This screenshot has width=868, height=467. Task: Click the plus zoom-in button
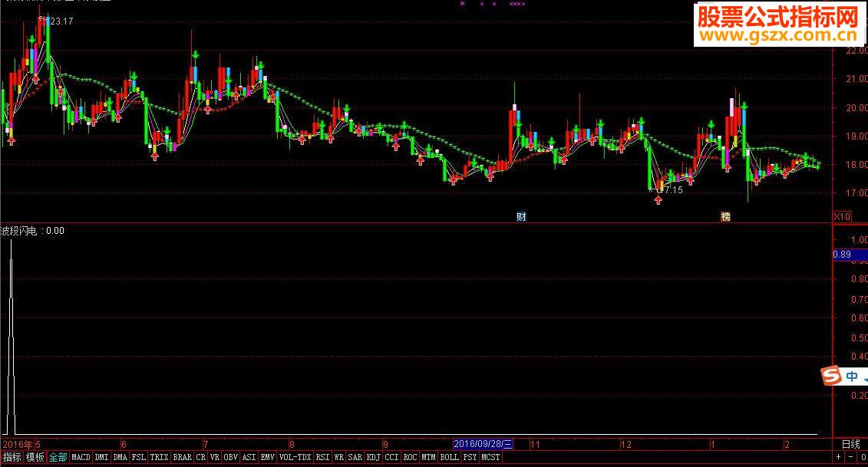(839, 458)
